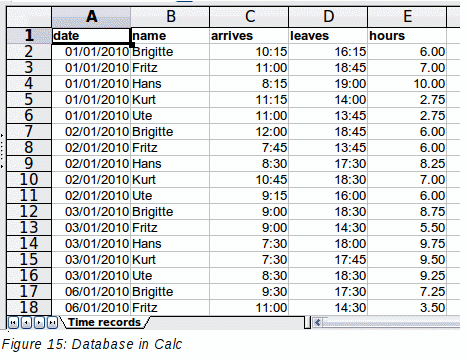Click leaving time 16:00 cell
The image size is (467, 363).
[328, 196]
